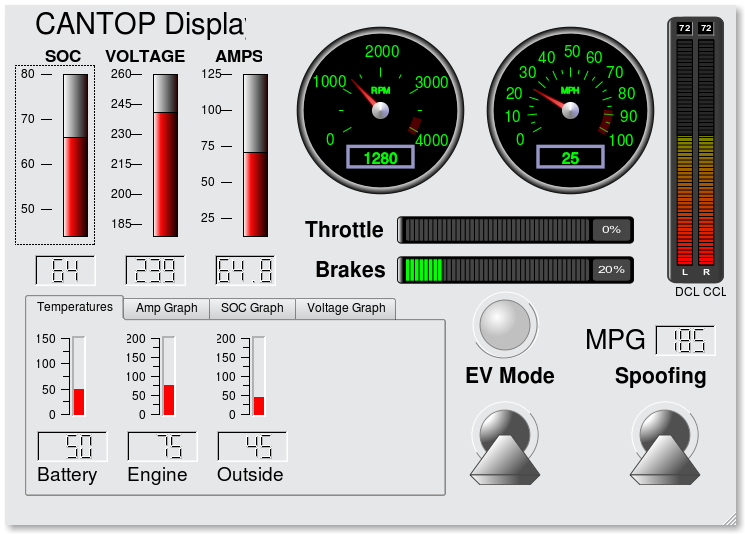745x534 pixels.
Task: Click the Engine temperature thermometer
Action: pyautogui.click(x=168, y=376)
